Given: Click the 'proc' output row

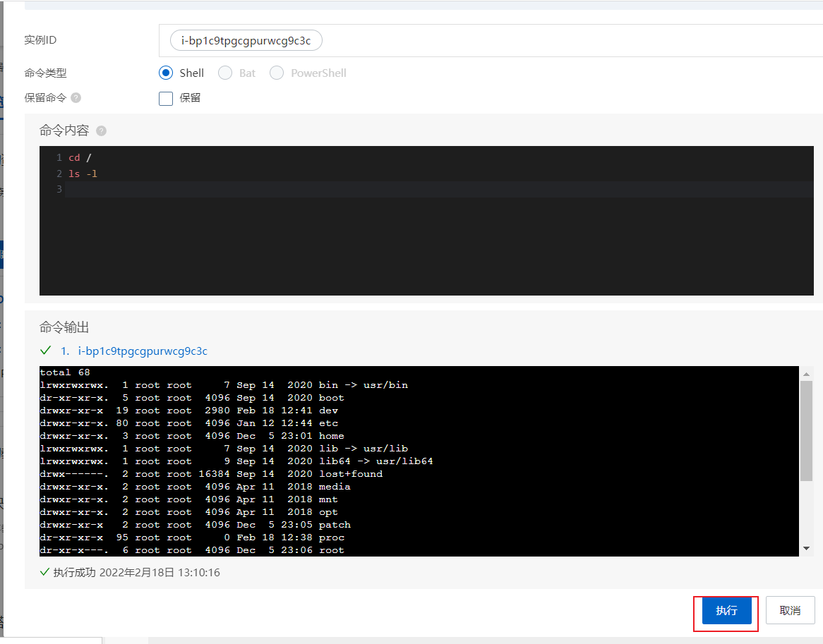Looking at the screenshot, I should [192, 537].
